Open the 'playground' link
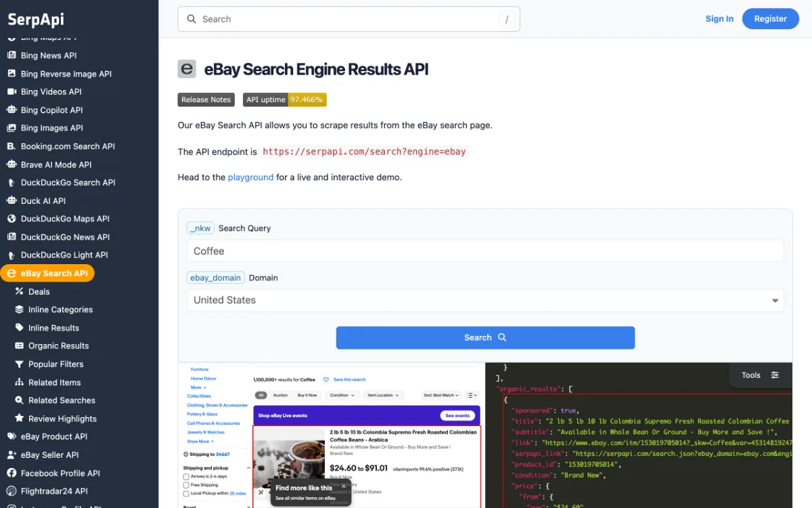 click(x=250, y=177)
